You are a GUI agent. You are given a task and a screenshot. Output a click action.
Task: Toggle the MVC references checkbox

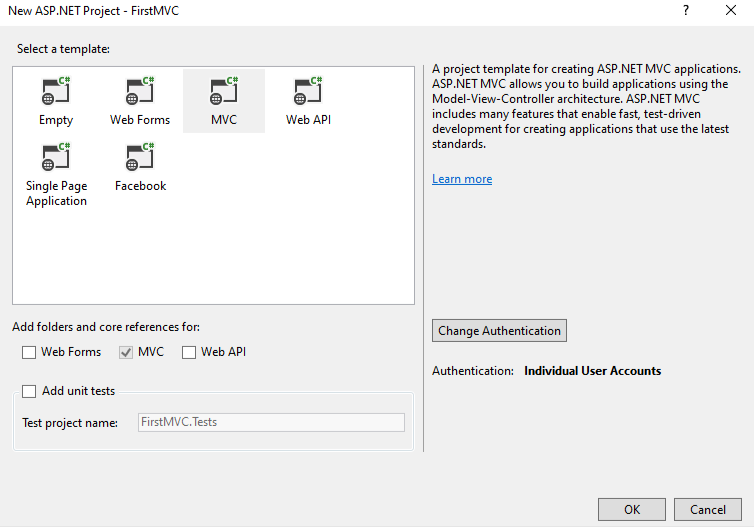click(126, 352)
